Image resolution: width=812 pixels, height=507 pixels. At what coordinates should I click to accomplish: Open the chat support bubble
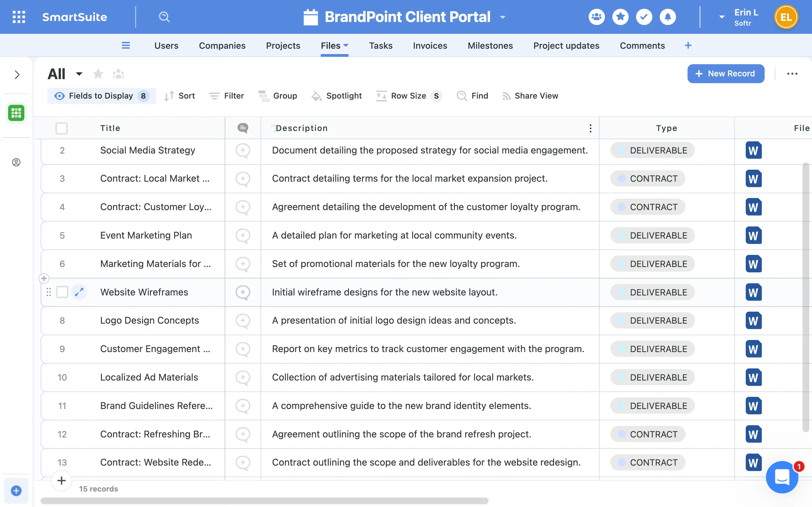pos(782,477)
